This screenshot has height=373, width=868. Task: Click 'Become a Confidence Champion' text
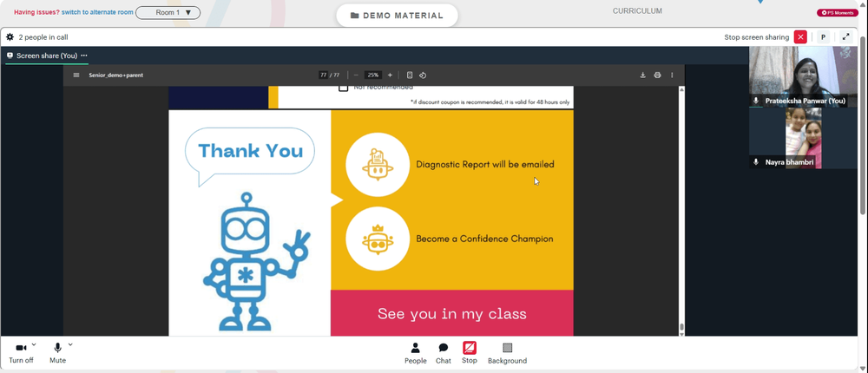(x=484, y=239)
